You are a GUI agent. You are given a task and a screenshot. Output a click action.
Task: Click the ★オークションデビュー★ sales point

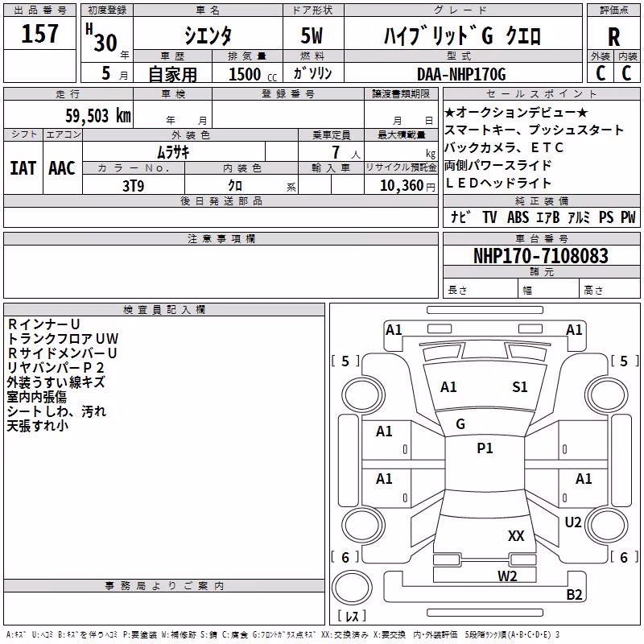[x=516, y=112]
